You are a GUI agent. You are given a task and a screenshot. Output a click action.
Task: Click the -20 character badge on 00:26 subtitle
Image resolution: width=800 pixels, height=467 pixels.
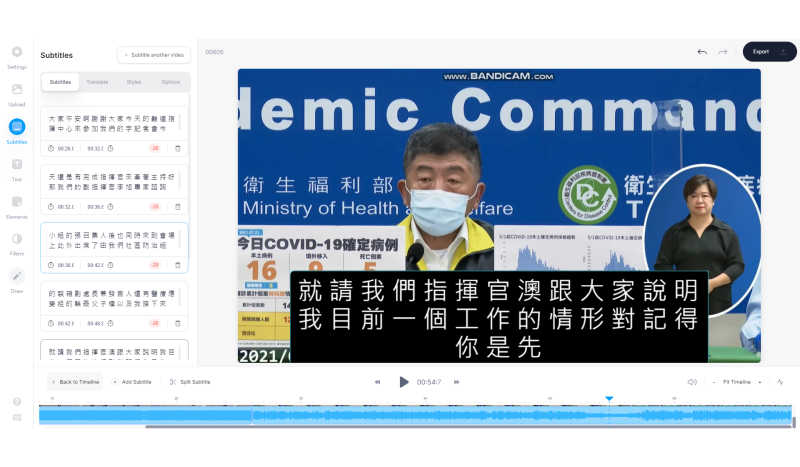pyautogui.click(x=155, y=149)
